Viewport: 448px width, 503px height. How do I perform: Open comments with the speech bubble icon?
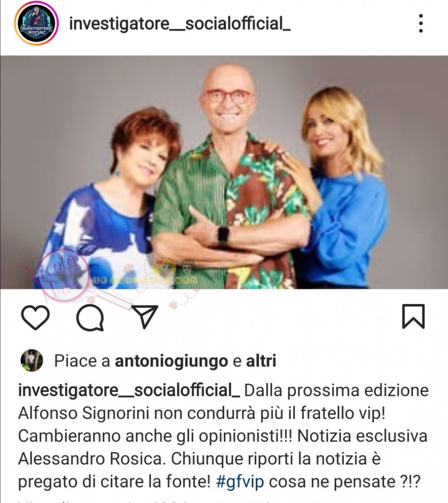[90, 317]
